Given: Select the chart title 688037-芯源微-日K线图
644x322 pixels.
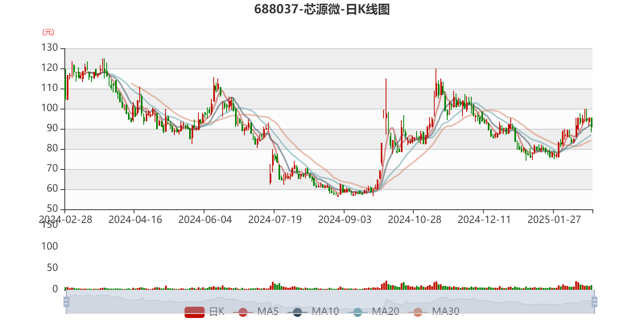Looking at the screenshot, I should [x=322, y=9].
